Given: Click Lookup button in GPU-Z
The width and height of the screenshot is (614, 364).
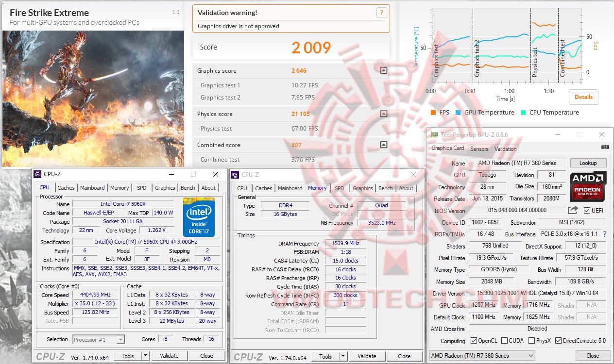Looking at the screenshot, I should 588,163.
